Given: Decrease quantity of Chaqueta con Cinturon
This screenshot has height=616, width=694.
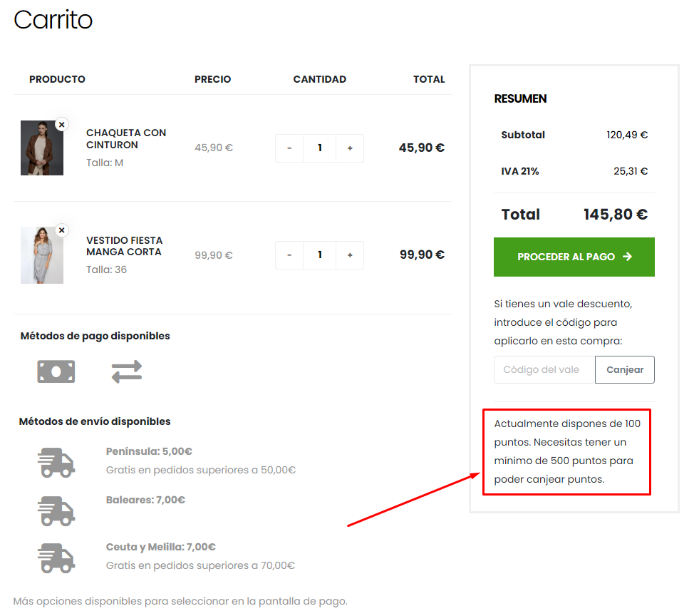Looking at the screenshot, I should (x=289, y=148).
